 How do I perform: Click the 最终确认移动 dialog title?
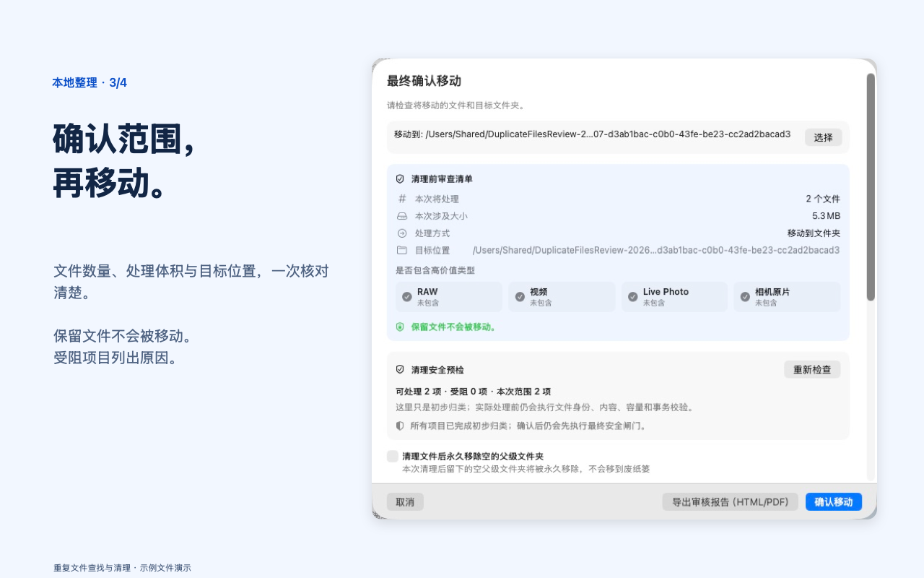coord(424,81)
